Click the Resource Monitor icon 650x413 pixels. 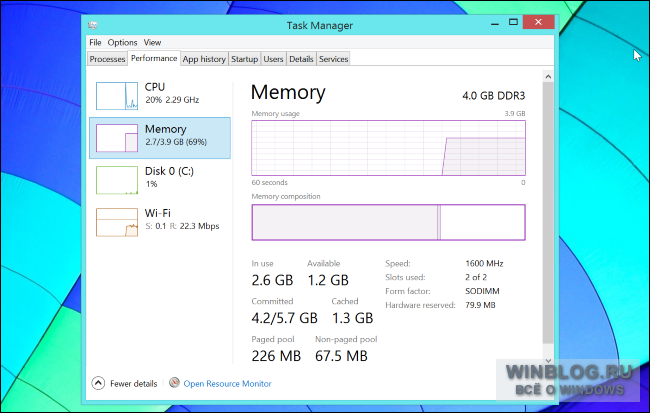174,382
